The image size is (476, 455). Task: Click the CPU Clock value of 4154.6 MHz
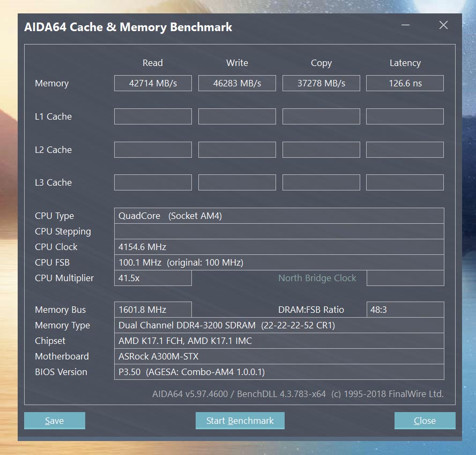pos(279,247)
